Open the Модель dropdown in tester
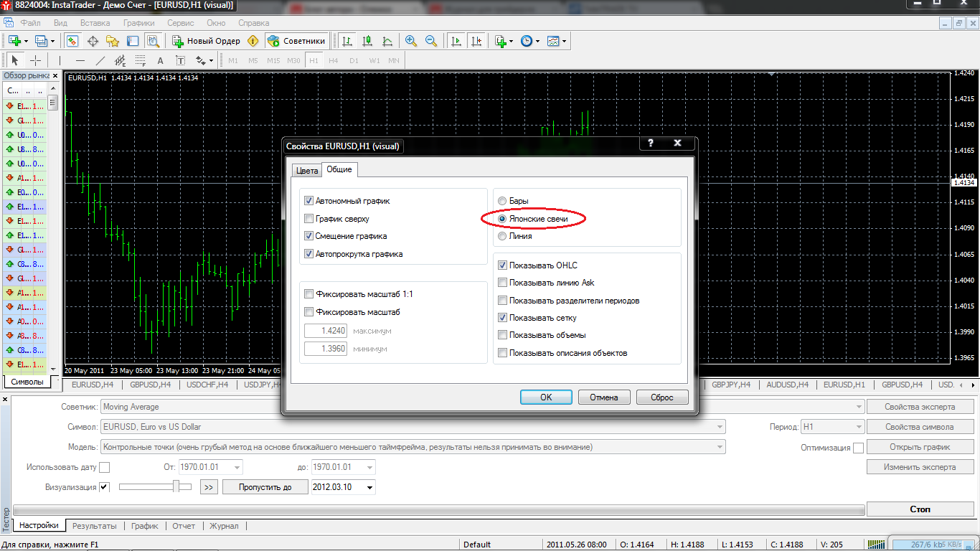The height and width of the screenshot is (551, 980). pyautogui.click(x=413, y=447)
